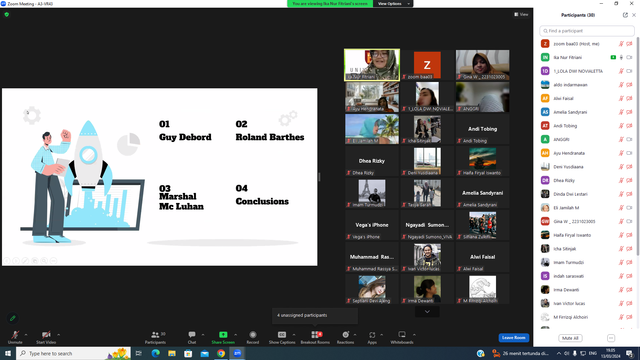
Task: Open the notification center icon
Action: click(x=630, y=353)
